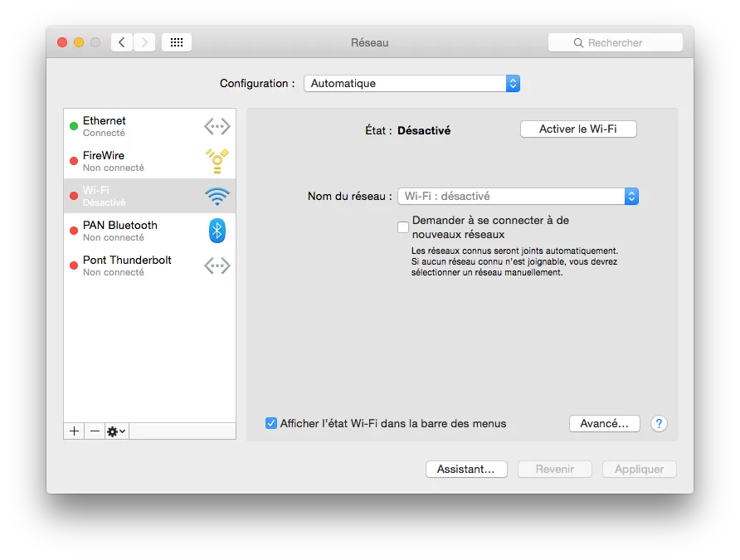Open advanced settings via Avancé button
This screenshot has width=740, height=560.
(x=604, y=423)
